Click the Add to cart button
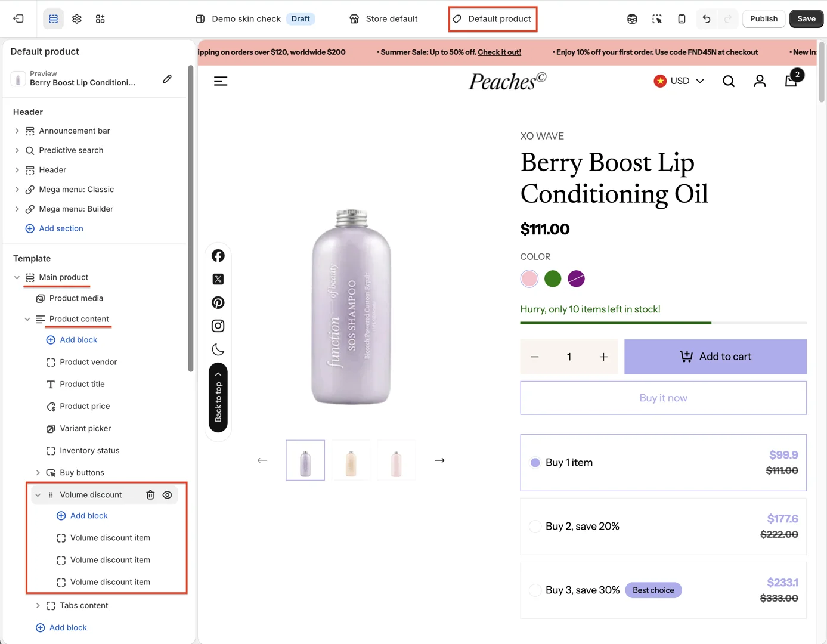Viewport: 827px width, 644px height. [715, 357]
